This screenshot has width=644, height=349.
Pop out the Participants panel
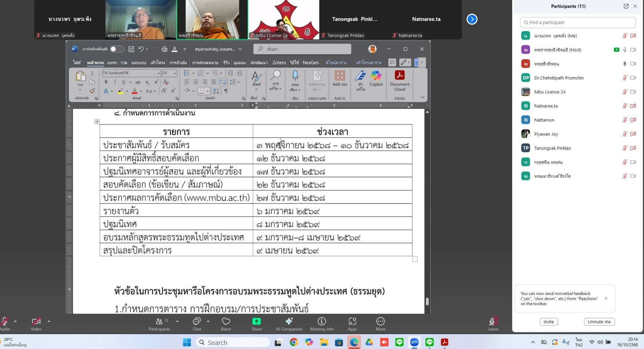[626, 6]
